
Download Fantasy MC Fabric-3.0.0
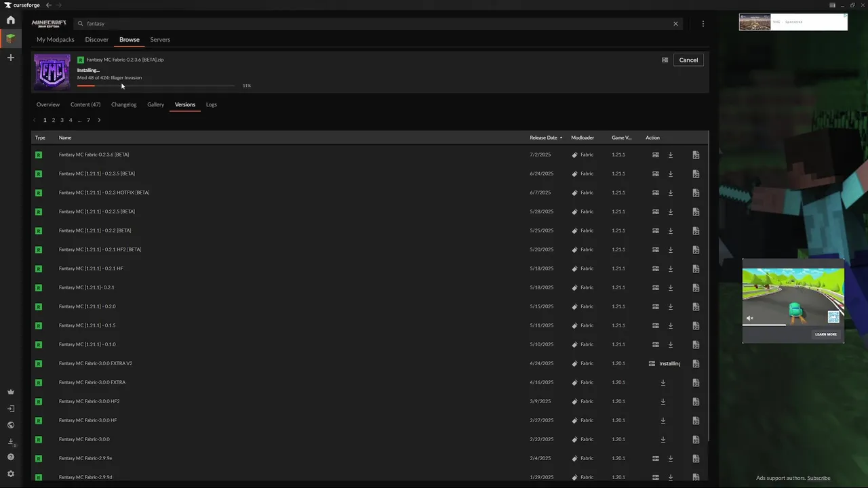point(663,439)
